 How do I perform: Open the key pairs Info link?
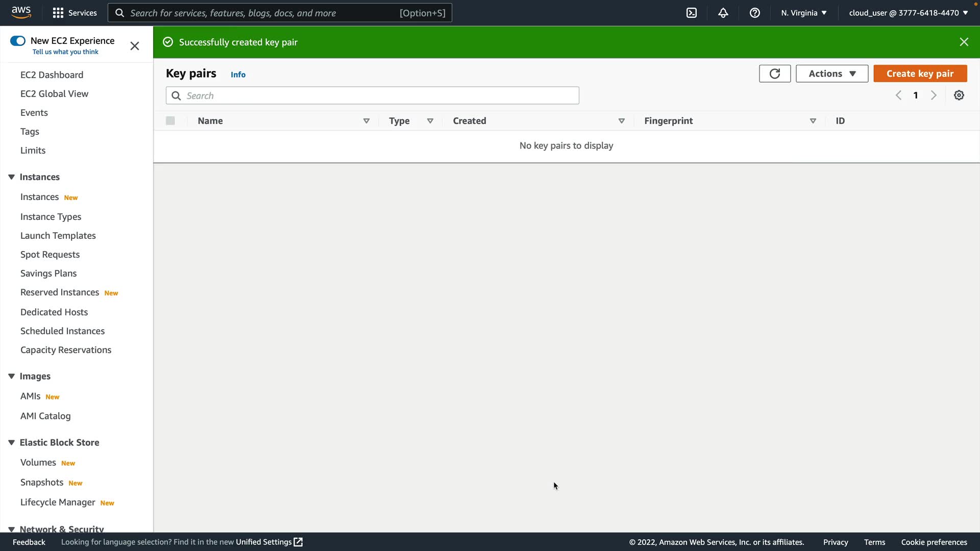[238, 74]
